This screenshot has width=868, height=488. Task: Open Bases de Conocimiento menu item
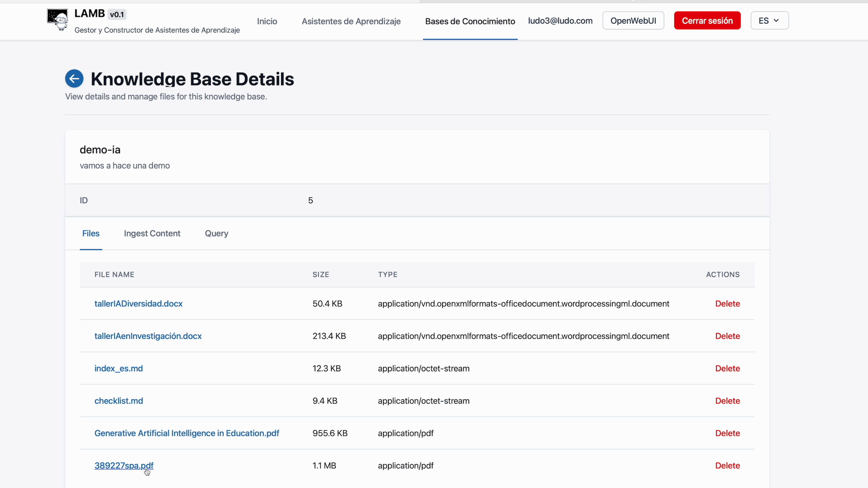[x=470, y=21]
